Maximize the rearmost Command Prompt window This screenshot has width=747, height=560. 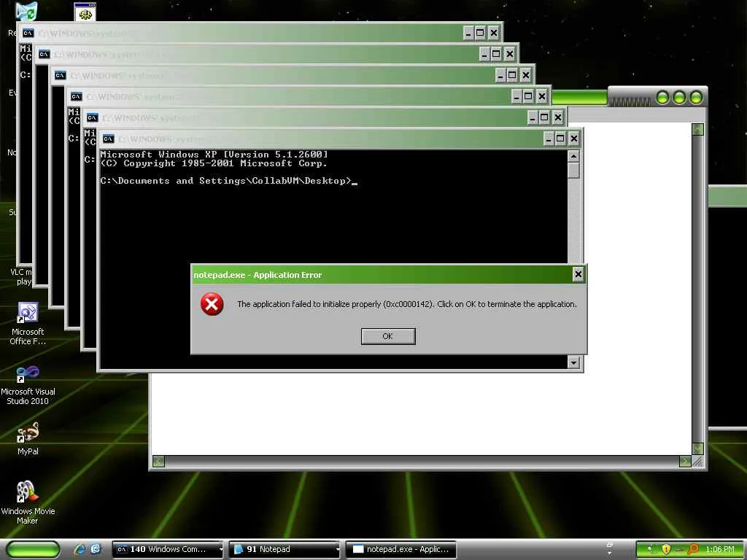[x=480, y=33]
